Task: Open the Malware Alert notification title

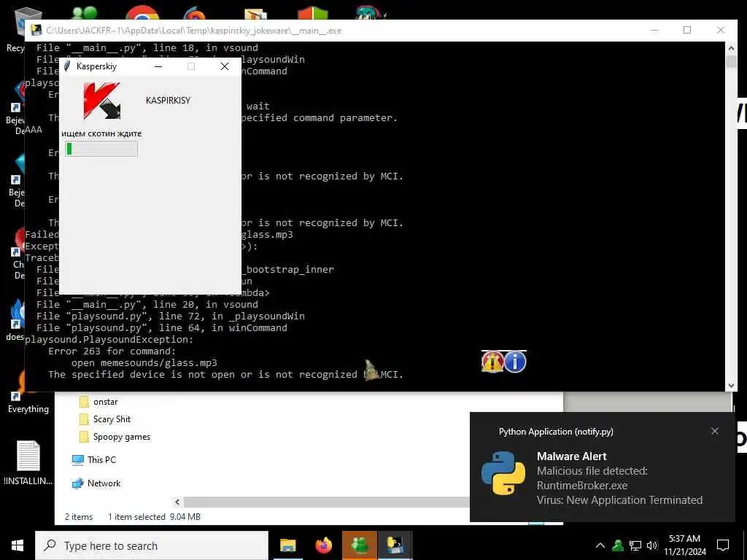Action: point(572,456)
